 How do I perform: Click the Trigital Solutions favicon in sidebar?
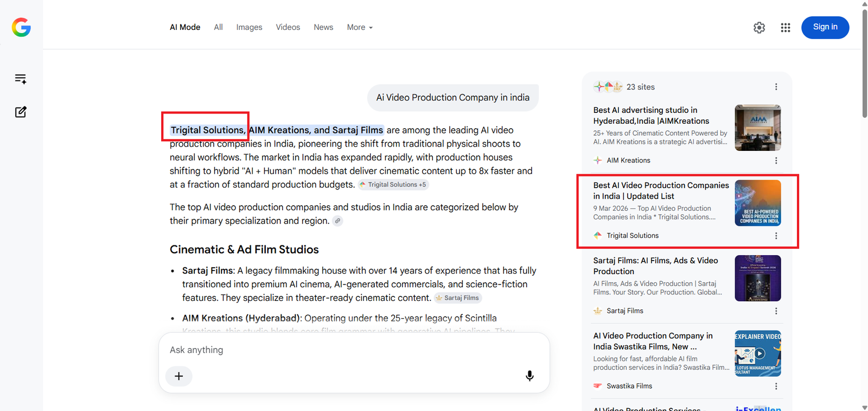[597, 236]
